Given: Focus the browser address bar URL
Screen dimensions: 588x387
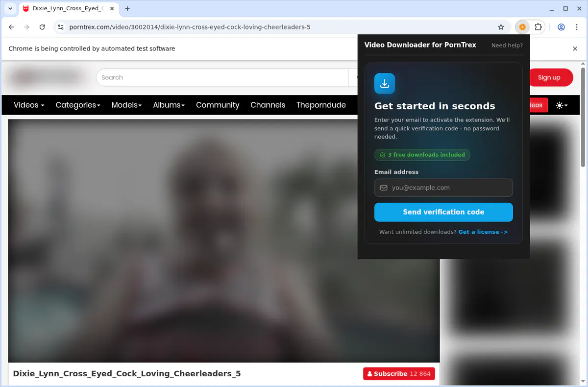Looking at the screenshot, I should click(x=190, y=27).
